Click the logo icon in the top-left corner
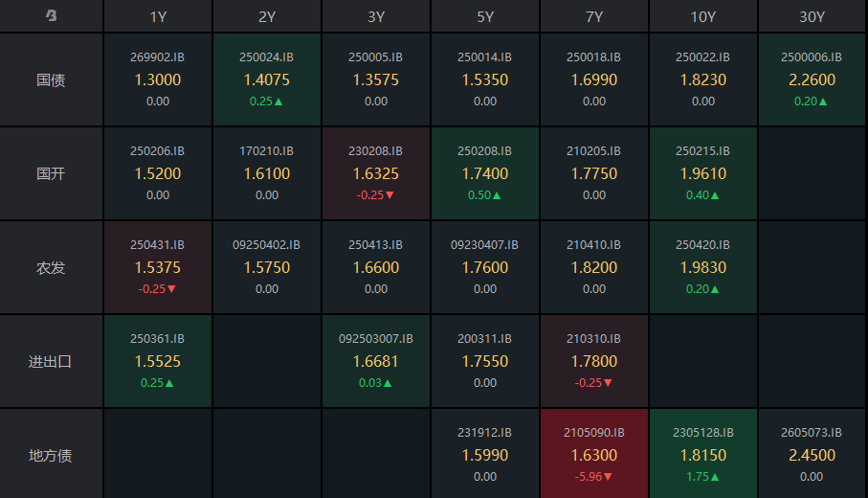Screen dimensions: 868x498 click(x=51, y=16)
